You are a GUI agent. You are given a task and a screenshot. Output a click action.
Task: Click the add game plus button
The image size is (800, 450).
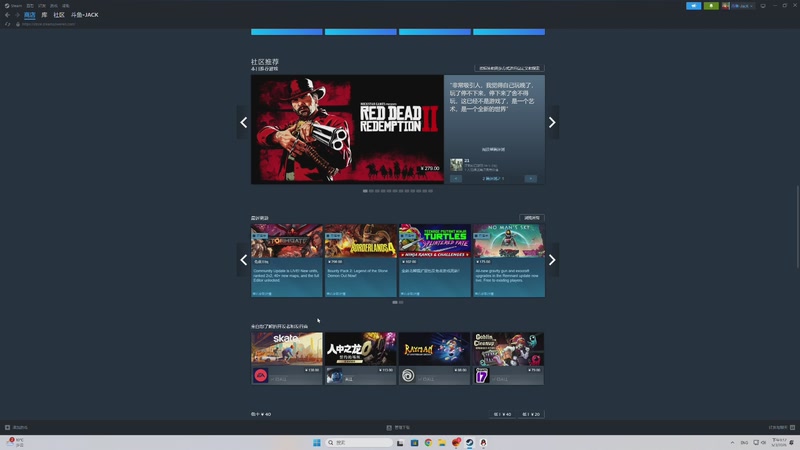tap(7, 428)
